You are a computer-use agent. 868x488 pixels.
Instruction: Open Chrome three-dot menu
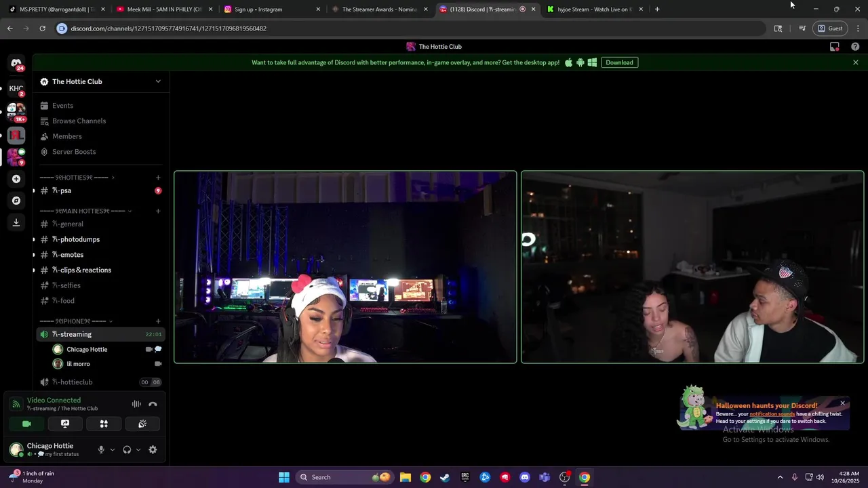tap(859, 28)
